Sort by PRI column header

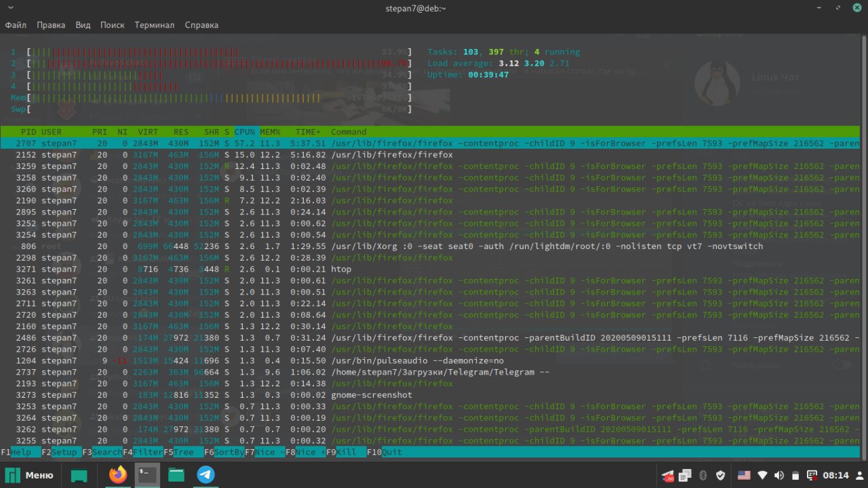coord(100,132)
